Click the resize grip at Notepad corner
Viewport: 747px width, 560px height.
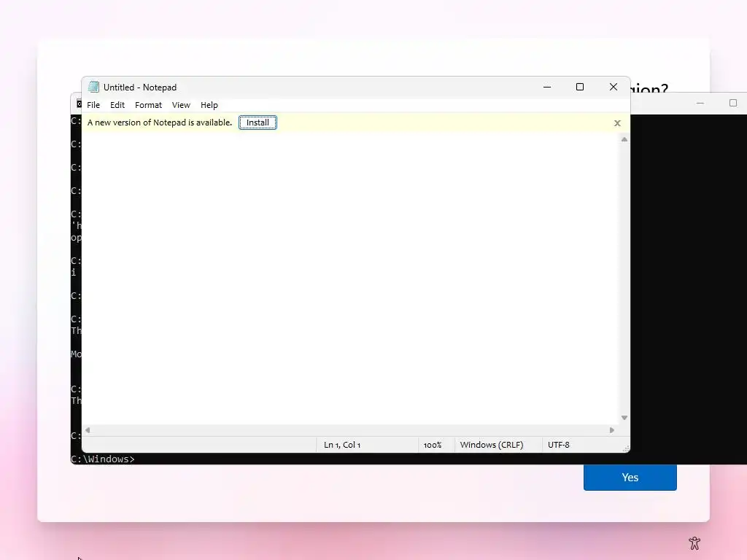pos(626,448)
